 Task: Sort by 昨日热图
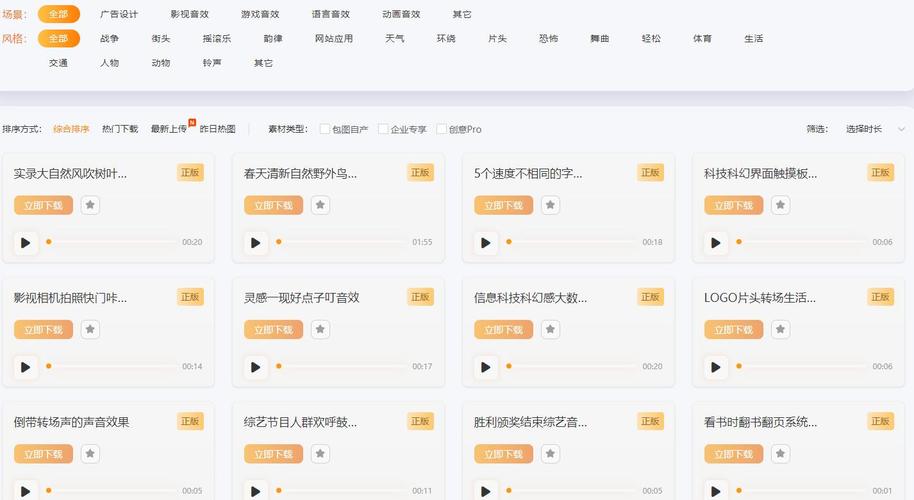tap(217, 129)
